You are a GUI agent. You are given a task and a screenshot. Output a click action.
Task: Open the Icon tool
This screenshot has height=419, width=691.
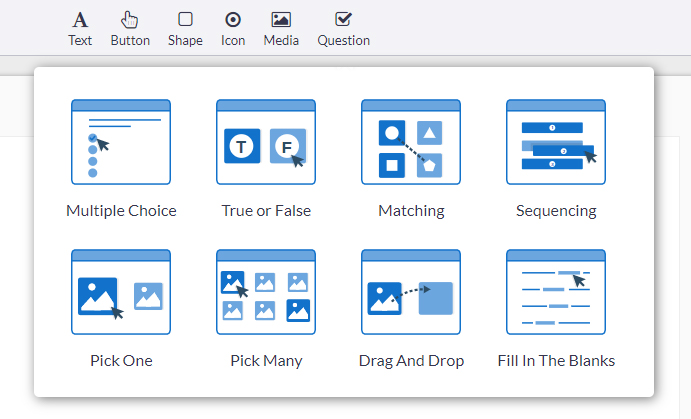[x=233, y=29]
